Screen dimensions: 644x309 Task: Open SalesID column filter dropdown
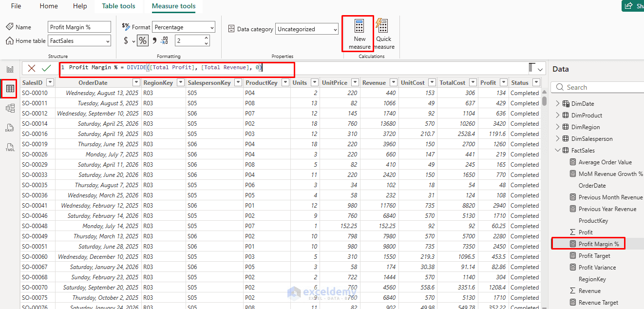coord(50,83)
